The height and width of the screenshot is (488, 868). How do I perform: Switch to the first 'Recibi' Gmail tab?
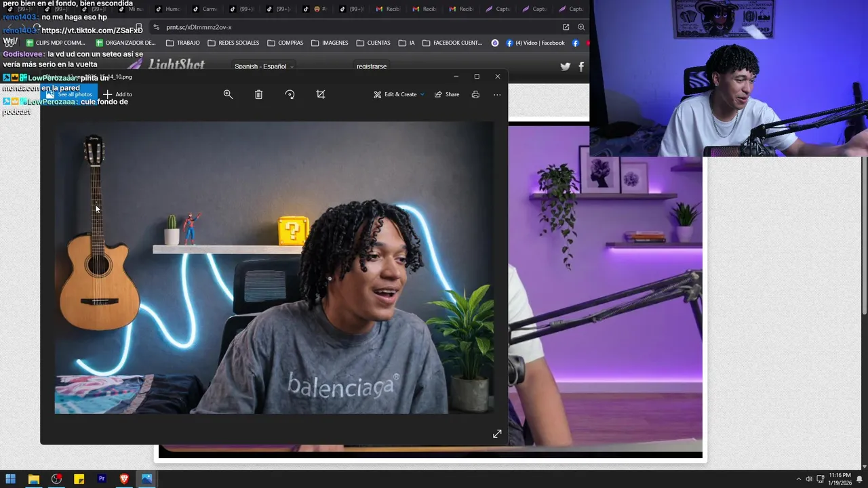click(x=387, y=9)
